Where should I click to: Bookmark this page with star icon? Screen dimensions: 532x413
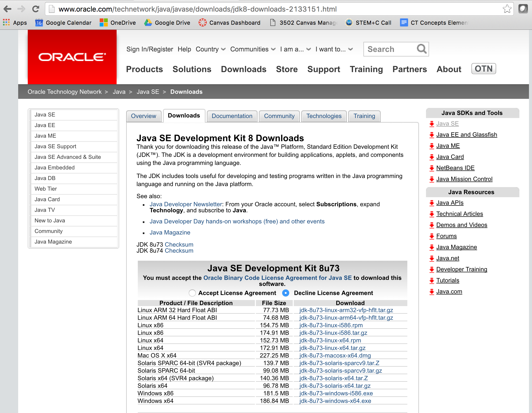[507, 9]
